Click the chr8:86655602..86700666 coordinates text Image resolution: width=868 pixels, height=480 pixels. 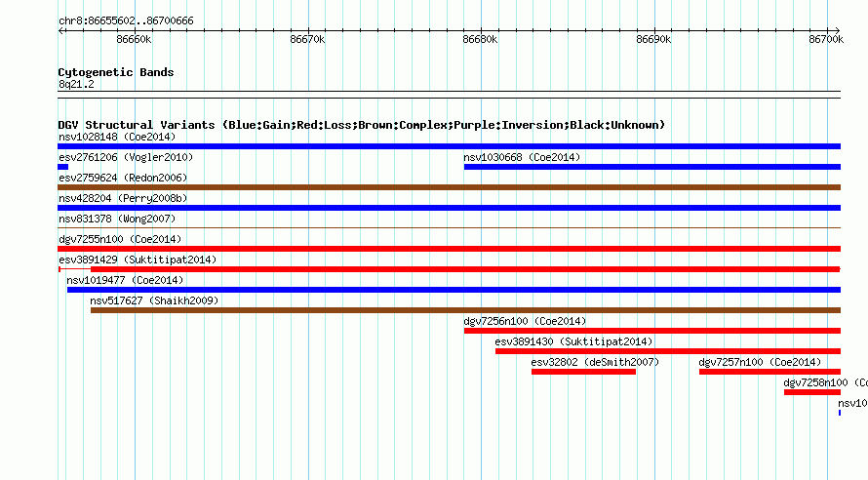(x=126, y=21)
